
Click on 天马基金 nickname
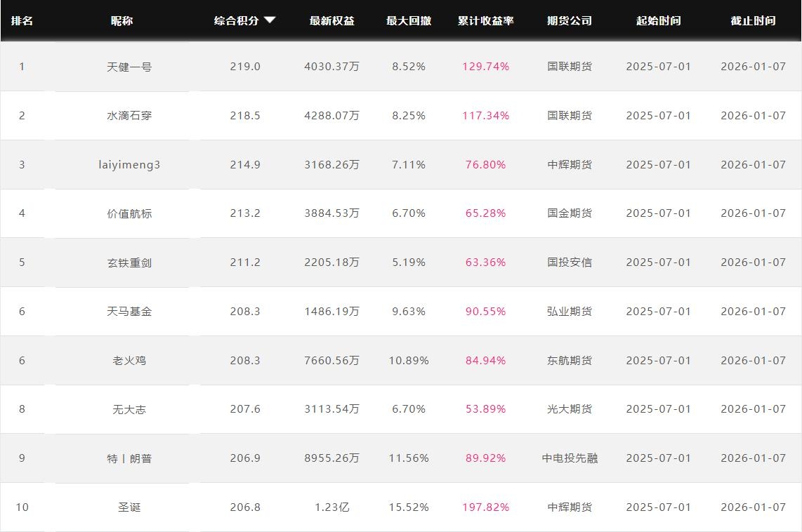click(x=129, y=312)
